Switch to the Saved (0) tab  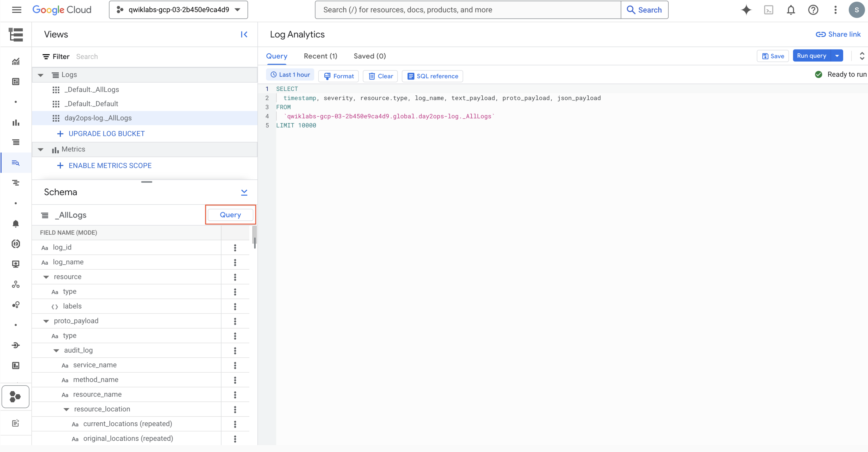pyautogui.click(x=370, y=56)
